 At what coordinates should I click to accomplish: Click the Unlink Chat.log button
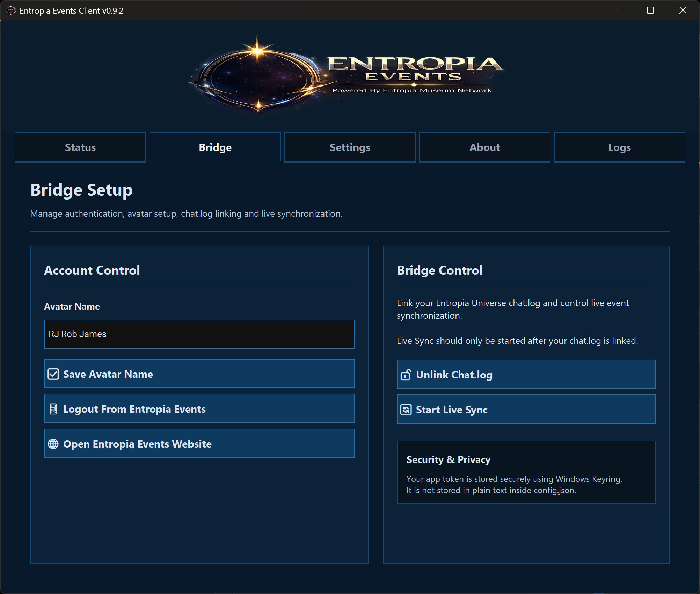pos(526,375)
